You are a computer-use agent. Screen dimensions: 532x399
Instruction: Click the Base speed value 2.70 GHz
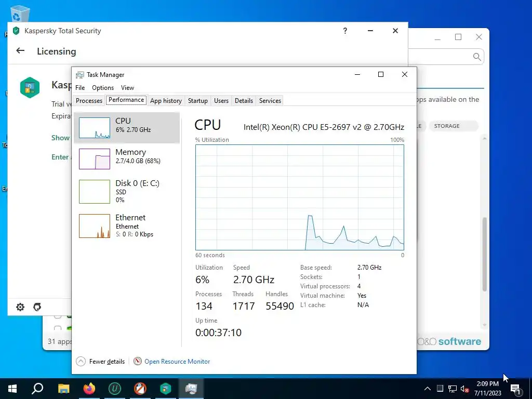(369, 268)
